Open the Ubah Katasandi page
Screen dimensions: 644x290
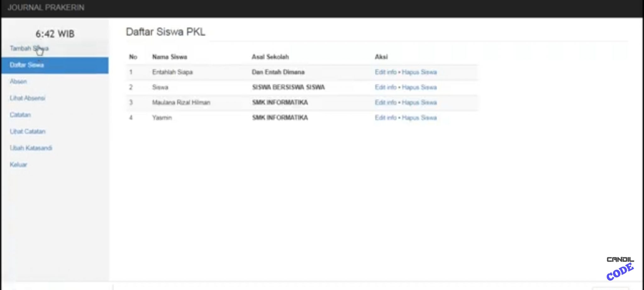31,148
